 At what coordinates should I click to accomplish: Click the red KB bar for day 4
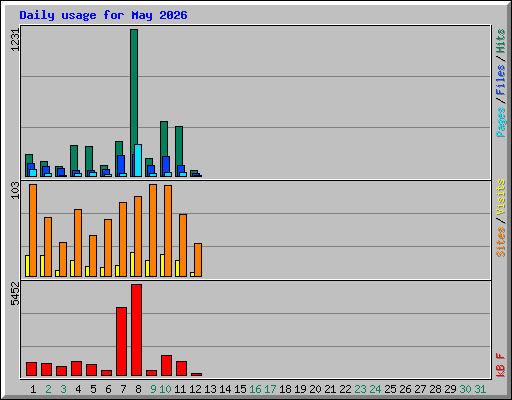[x=76, y=369]
